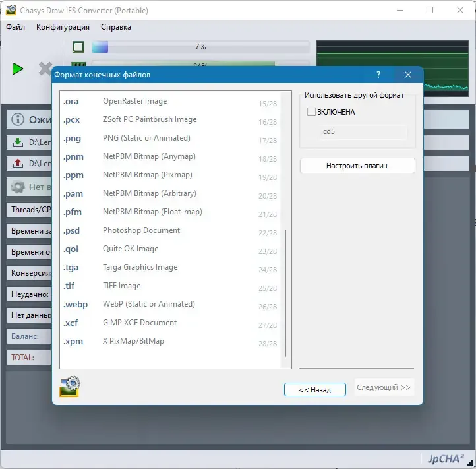Select the .tga Targa Graphics format
Image resolution: width=476 pixels, height=469 pixels.
(x=170, y=268)
